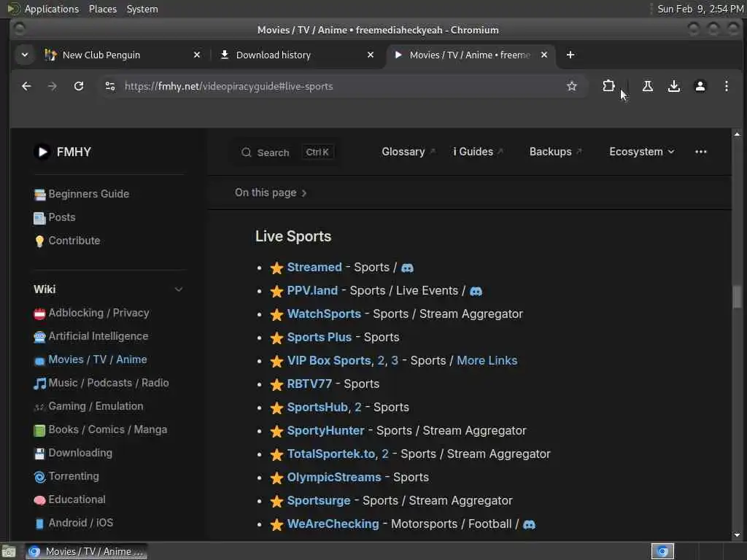Expand the On this page outline
Screen dimensions: 747x560
[271, 192]
